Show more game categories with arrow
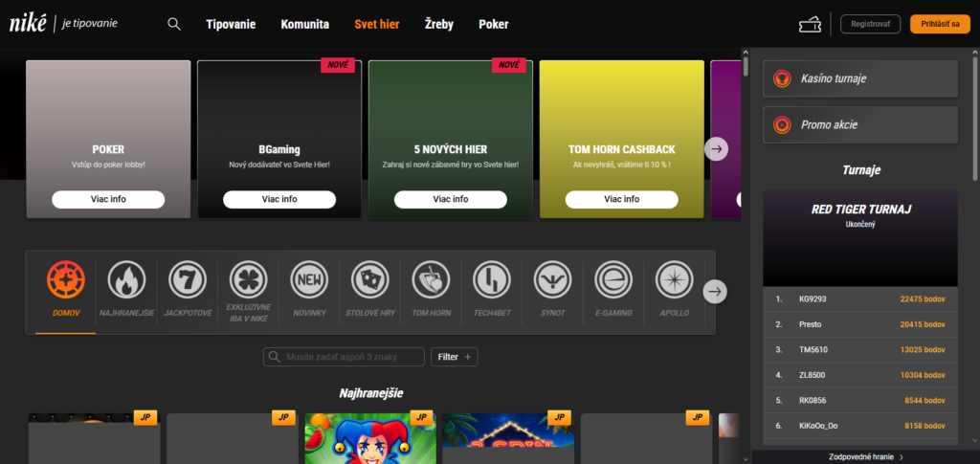The width and height of the screenshot is (980, 464). (715, 291)
